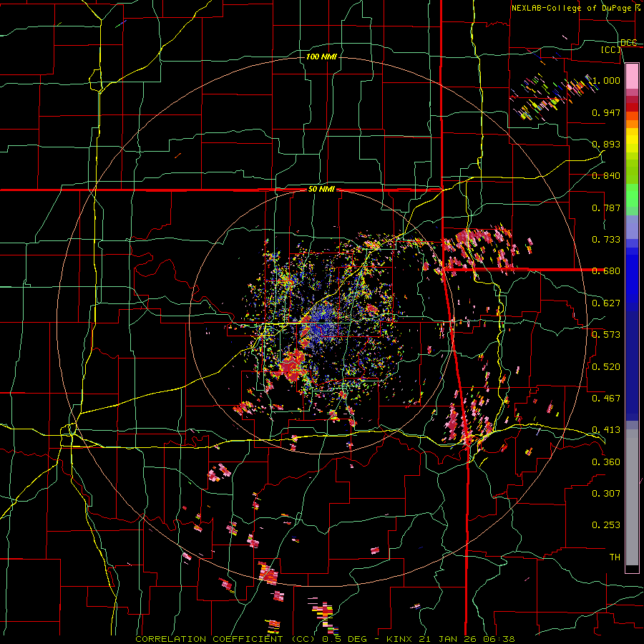Pick the gray bottom segment of the color bar
644x644 pixels.
pos(632,497)
